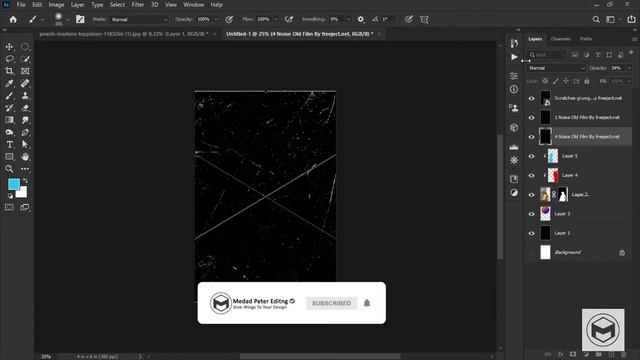Select the Lasso tool
Screen dimensions: 640x360
pos(9,59)
